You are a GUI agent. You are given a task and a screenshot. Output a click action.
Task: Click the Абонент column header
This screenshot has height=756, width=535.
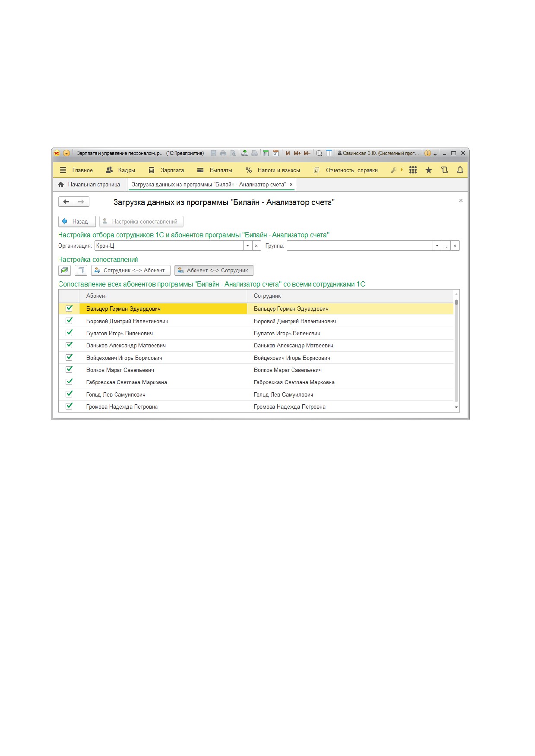pyautogui.click(x=163, y=296)
